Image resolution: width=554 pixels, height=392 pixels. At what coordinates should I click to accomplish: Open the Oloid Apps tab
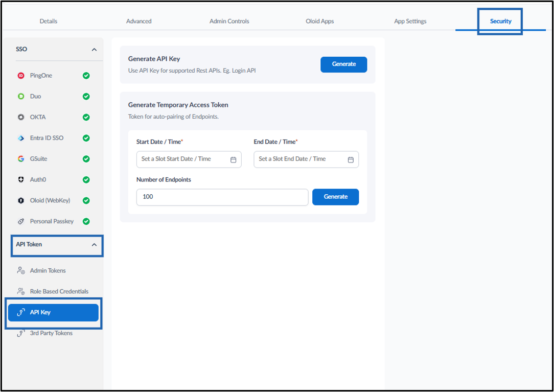pos(320,21)
